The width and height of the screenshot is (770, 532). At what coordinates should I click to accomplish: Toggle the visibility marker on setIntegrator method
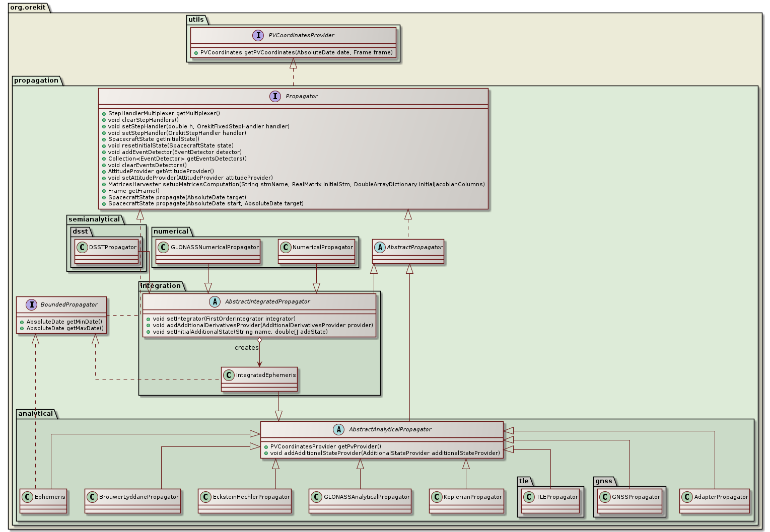149,319
